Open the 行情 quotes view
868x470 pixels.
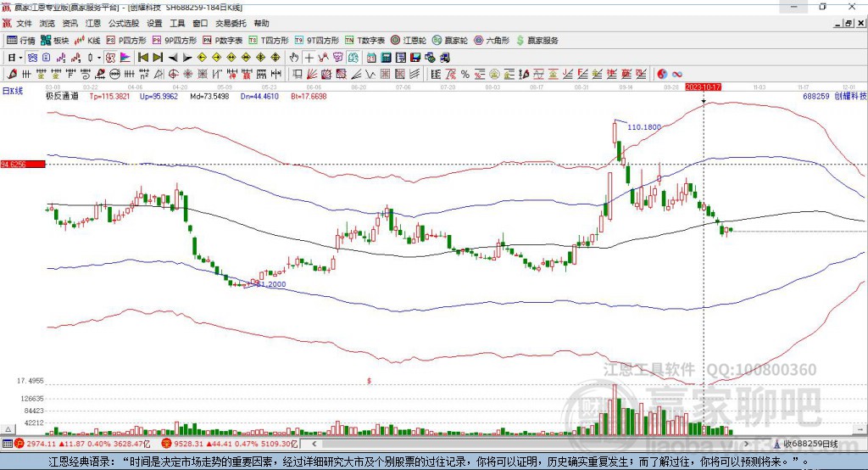click(20, 41)
